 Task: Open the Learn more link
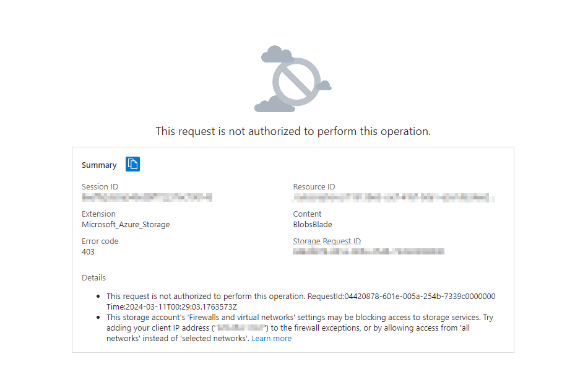271,339
